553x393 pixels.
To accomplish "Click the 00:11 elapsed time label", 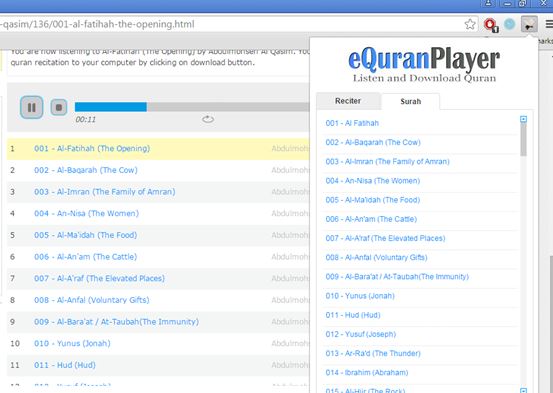I will point(85,120).
